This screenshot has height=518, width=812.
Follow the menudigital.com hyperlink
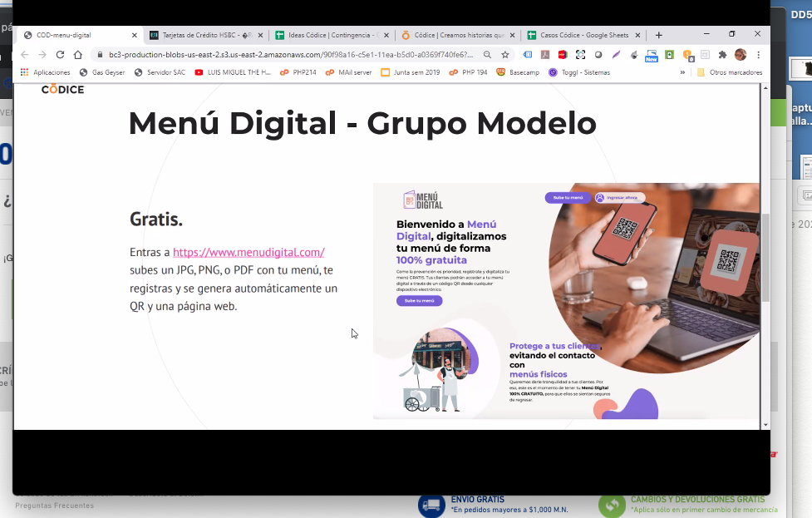pos(249,252)
